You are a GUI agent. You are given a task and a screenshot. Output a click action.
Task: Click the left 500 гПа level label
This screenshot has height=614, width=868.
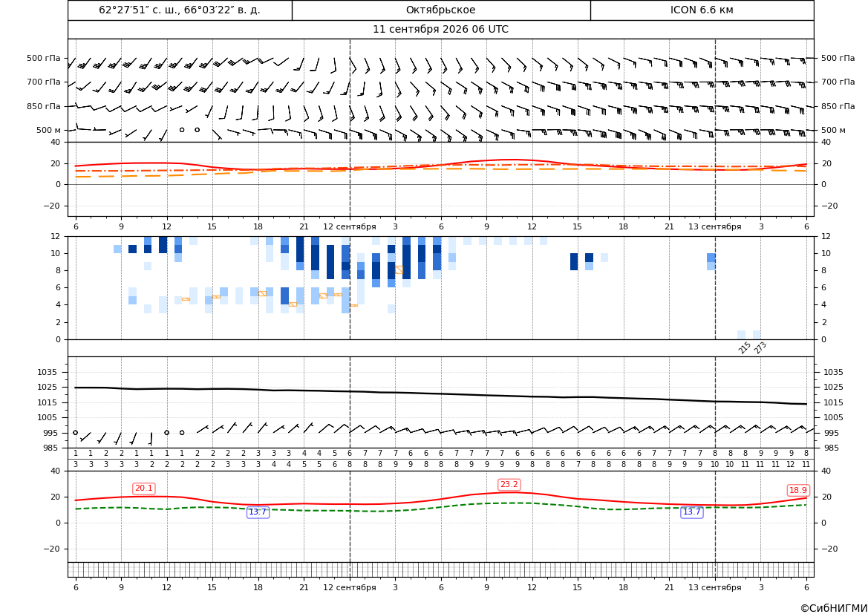[x=44, y=58]
